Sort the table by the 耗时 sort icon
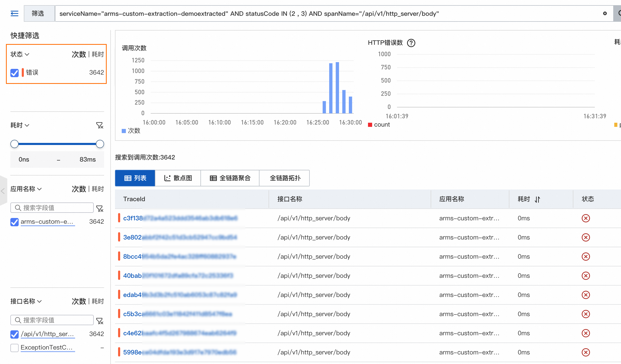This screenshot has width=621, height=364. point(538,199)
